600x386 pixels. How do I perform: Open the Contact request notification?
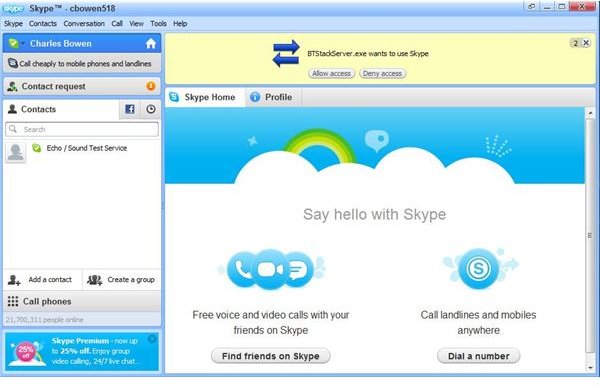(82, 86)
